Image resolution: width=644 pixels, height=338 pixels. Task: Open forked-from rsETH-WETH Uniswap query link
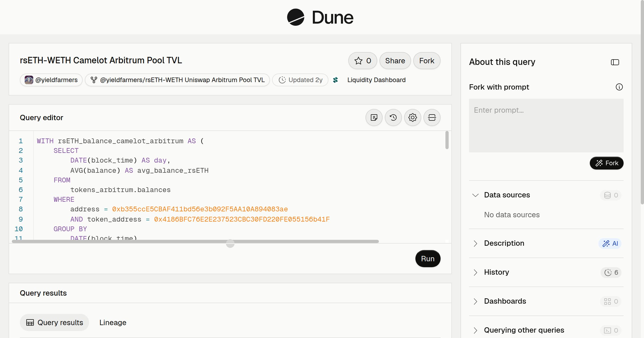coord(177,80)
